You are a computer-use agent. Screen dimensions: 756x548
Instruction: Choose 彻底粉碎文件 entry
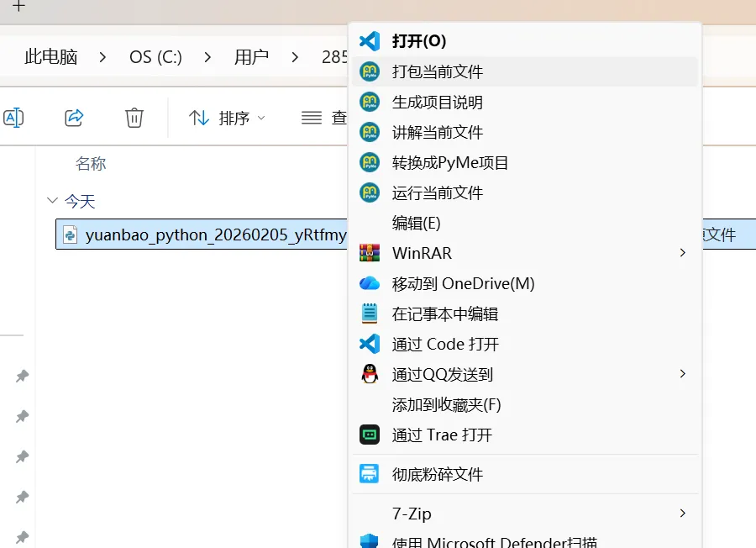(x=526, y=474)
